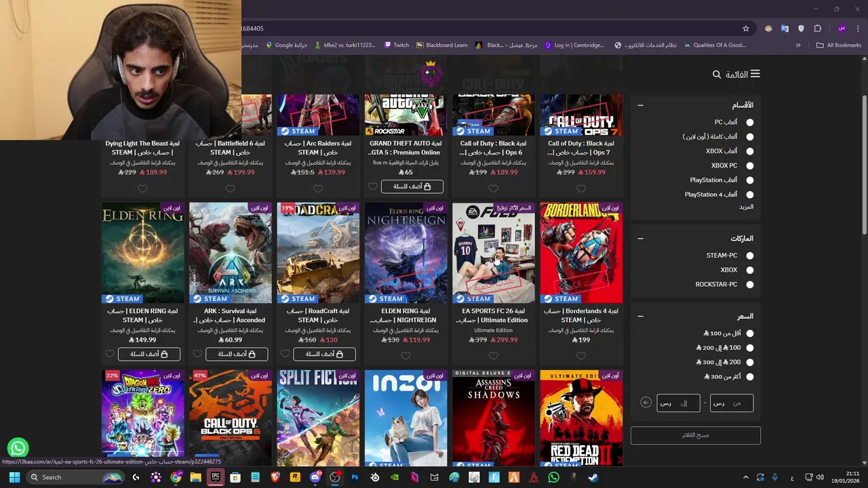Add GTA 5 Premium Online to cart
The height and width of the screenshot is (488, 868).
[412, 186]
